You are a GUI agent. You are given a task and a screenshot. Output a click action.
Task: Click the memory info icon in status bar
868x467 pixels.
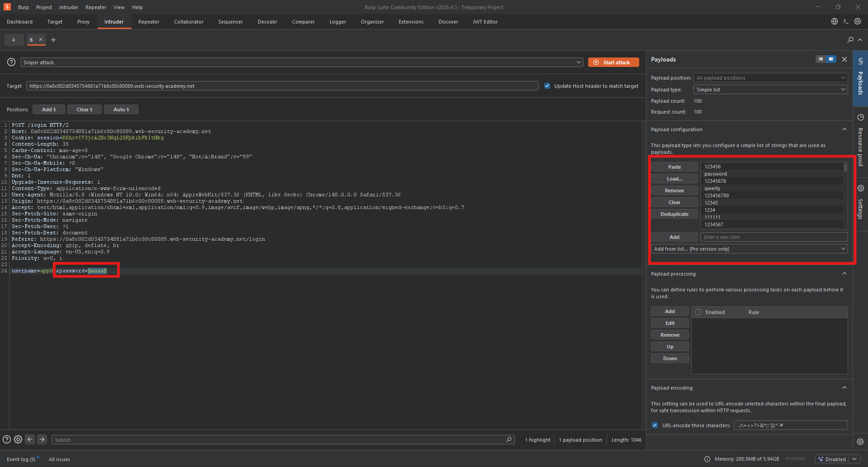[708, 459]
